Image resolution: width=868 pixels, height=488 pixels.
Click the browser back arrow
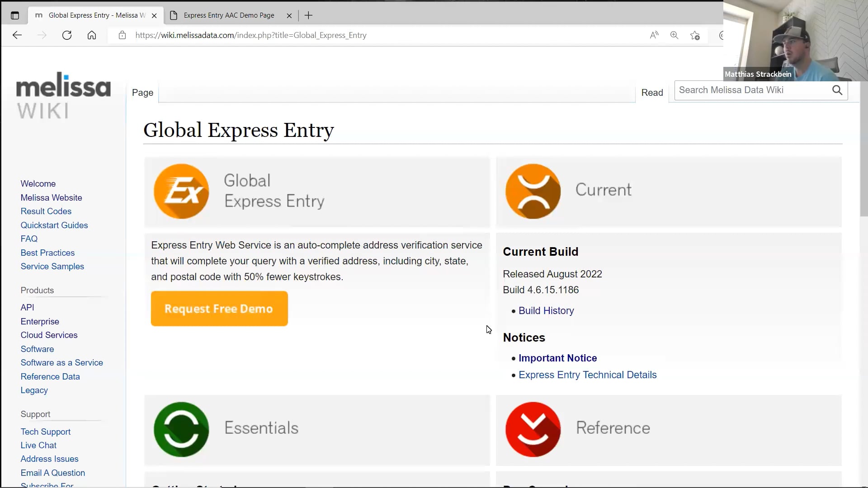pyautogui.click(x=17, y=35)
